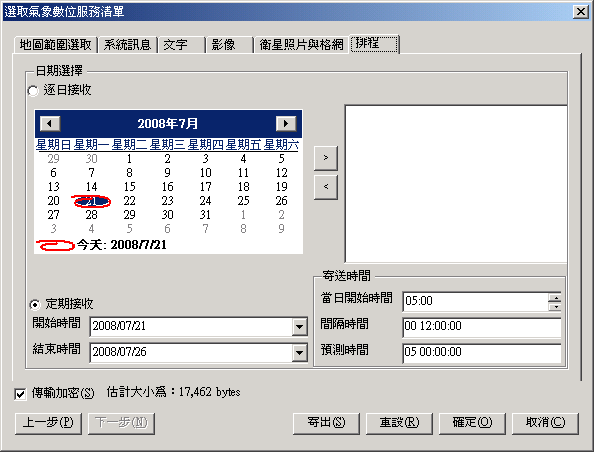594x452 pixels.
Task: Decrease 當日開始時間 with down spinner
Action: point(555,307)
